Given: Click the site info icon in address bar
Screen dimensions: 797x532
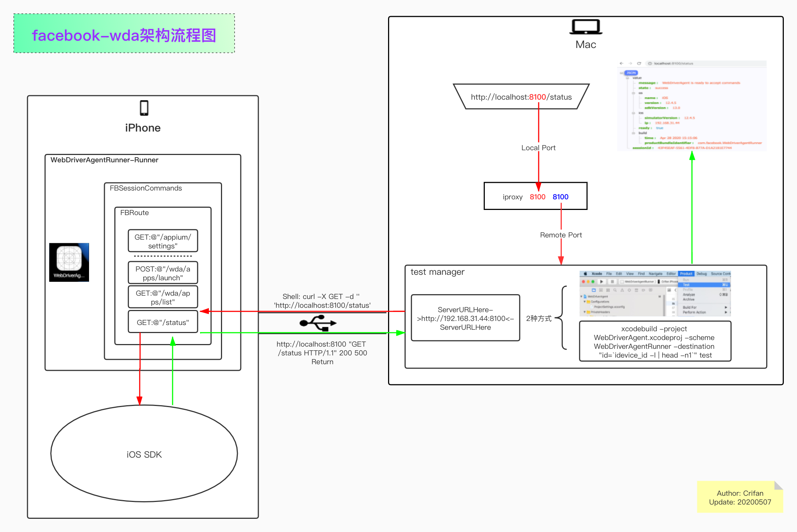Looking at the screenshot, I should 650,63.
